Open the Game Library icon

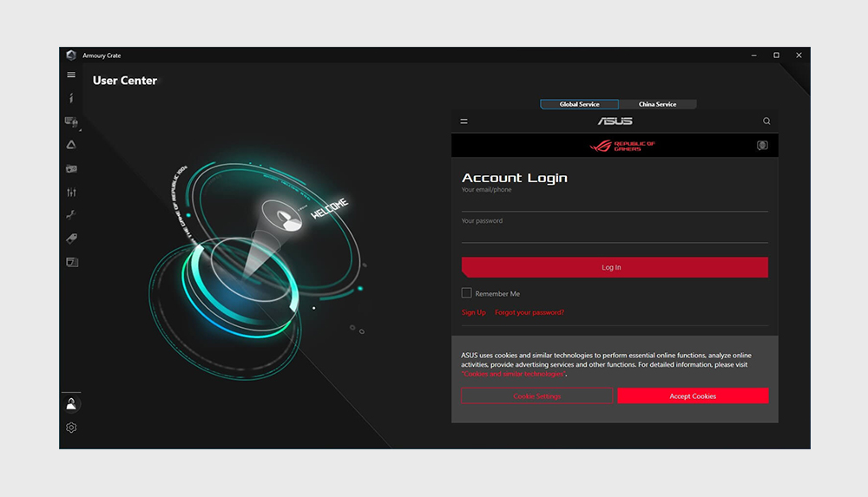(71, 169)
